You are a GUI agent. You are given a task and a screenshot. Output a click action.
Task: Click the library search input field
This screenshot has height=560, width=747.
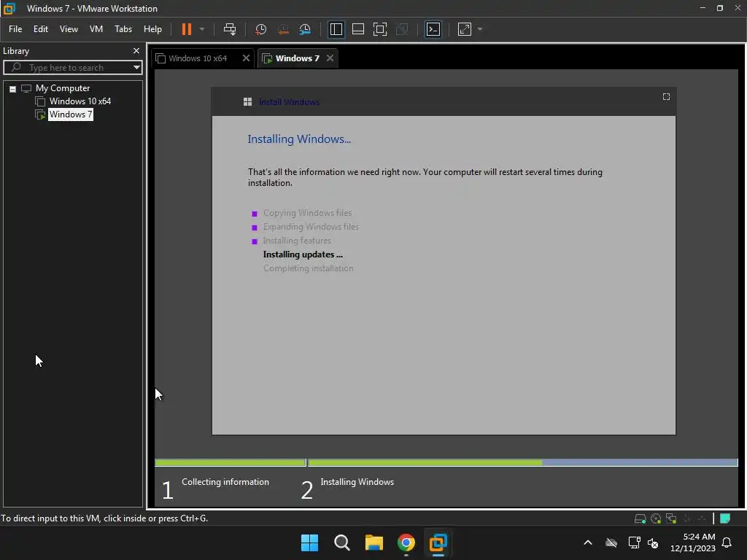(x=71, y=68)
